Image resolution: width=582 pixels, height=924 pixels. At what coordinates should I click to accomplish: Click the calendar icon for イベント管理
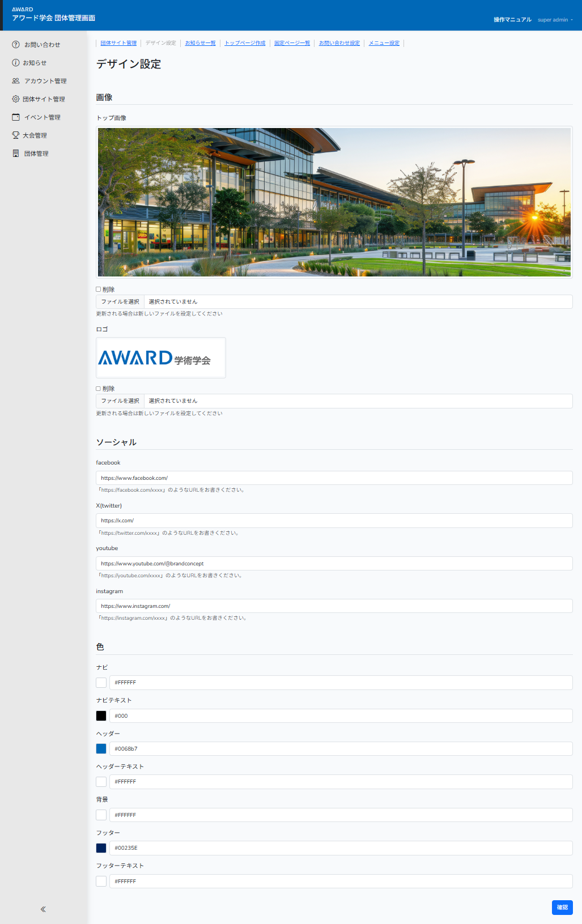(16, 117)
